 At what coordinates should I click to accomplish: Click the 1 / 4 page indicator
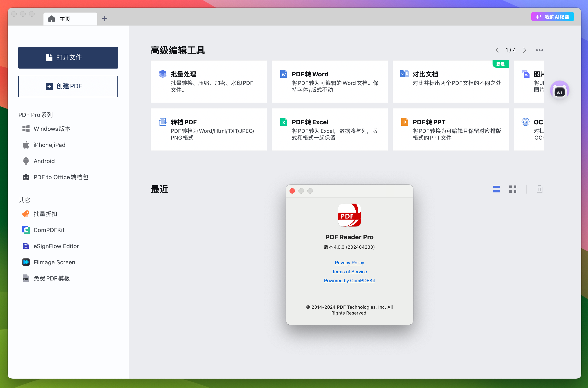point(510,50)
